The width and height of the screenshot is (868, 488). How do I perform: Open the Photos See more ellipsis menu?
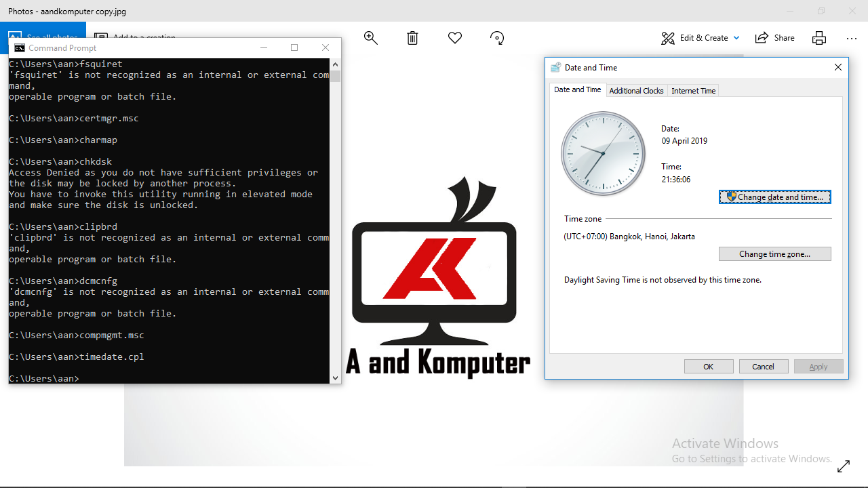(852, 38)
